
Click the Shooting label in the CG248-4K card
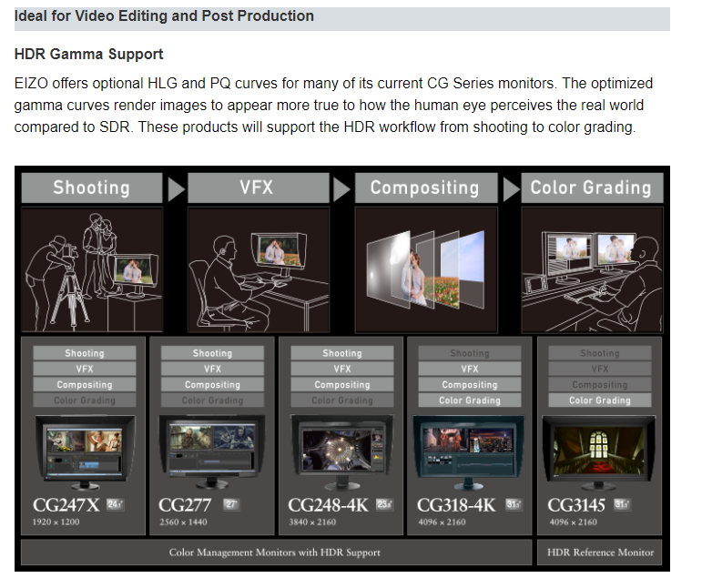pyautogui.click(x=342, y=353)
